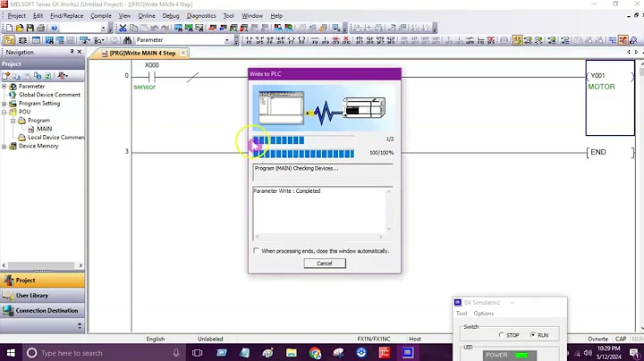Open the Find/Replace menu
The image size is (644, 361).
(x=66, y=15)
